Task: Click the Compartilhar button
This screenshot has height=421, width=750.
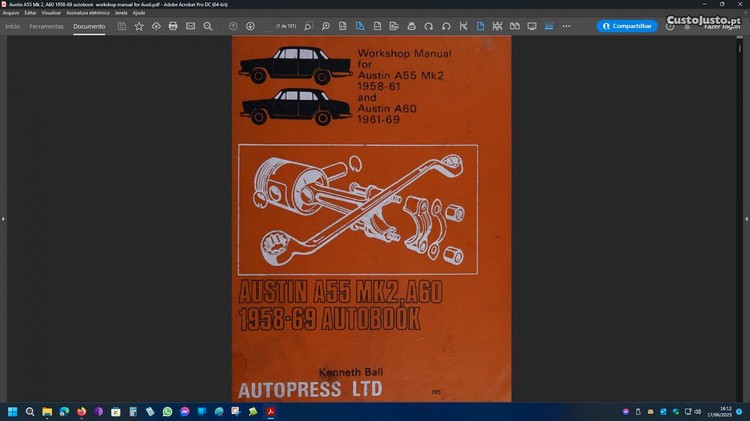Action: click(x=627, y=26)
